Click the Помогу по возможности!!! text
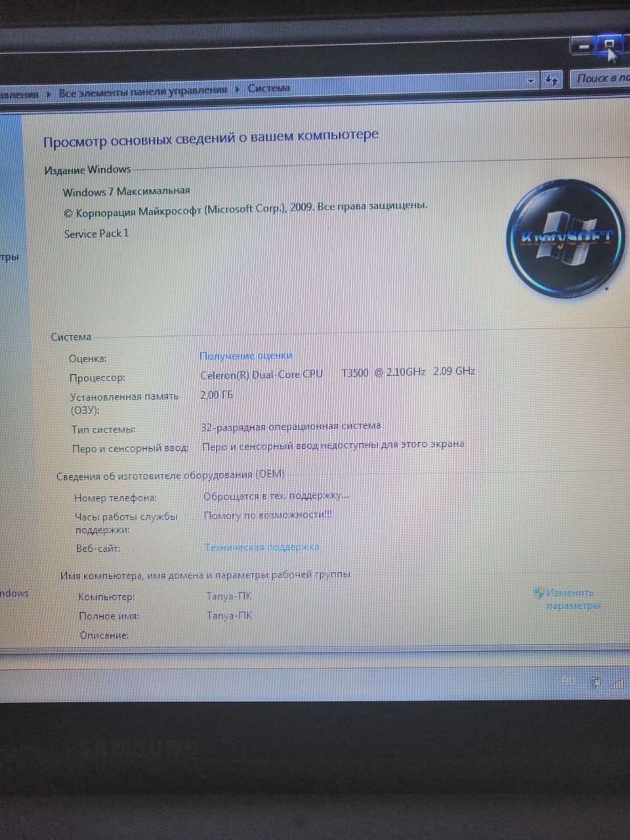Screen dimensions: 630x840 (268, 515)
